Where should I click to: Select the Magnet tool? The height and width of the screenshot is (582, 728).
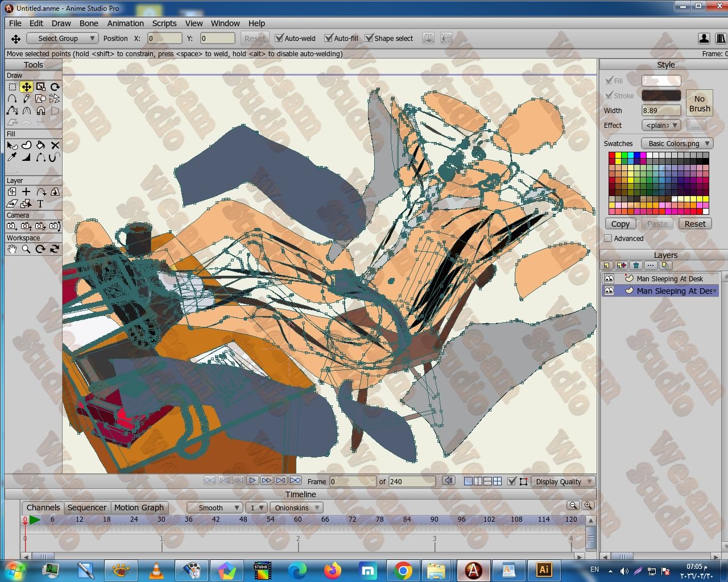pos(40,111)
